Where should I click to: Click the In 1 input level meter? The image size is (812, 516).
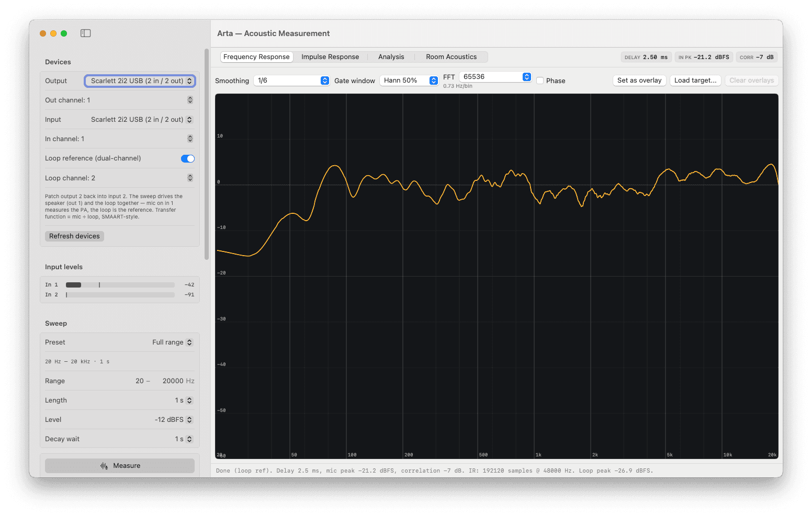pos(120,285)
